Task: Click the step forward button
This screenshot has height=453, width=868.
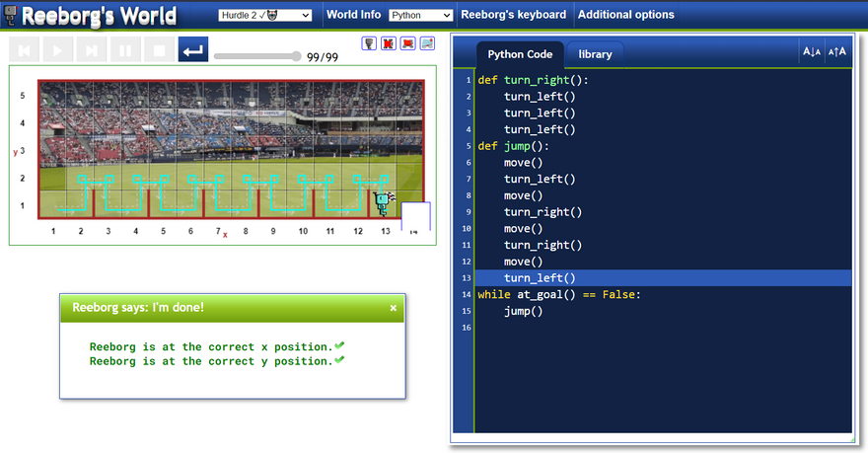Action: [x=92, y=50]
